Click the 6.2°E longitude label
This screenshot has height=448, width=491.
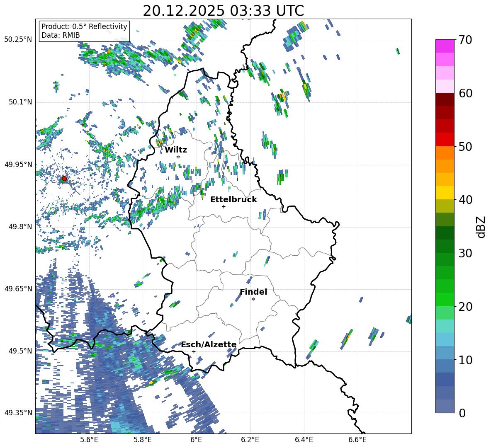tap(250, 440)
